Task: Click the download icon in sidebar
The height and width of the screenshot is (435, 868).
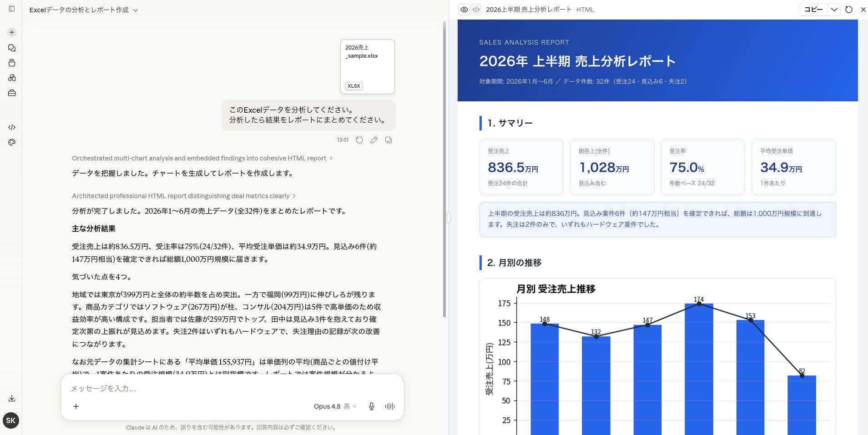Action: [12, 398]
